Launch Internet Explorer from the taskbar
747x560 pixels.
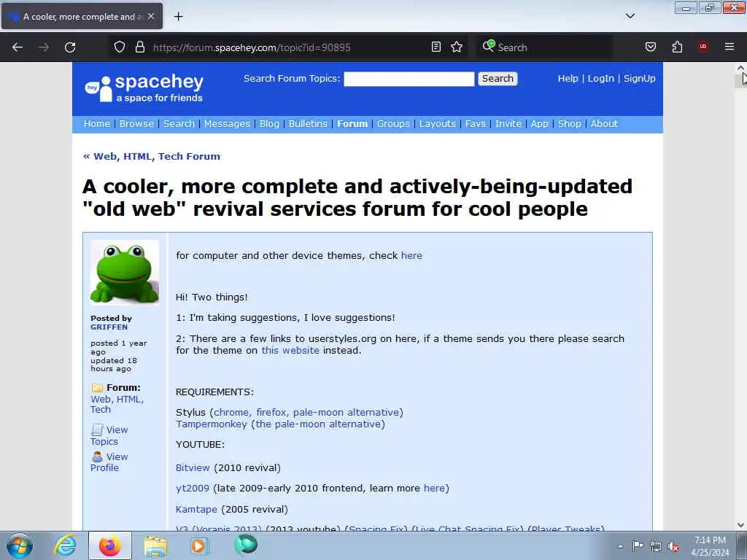click(65, 545)
